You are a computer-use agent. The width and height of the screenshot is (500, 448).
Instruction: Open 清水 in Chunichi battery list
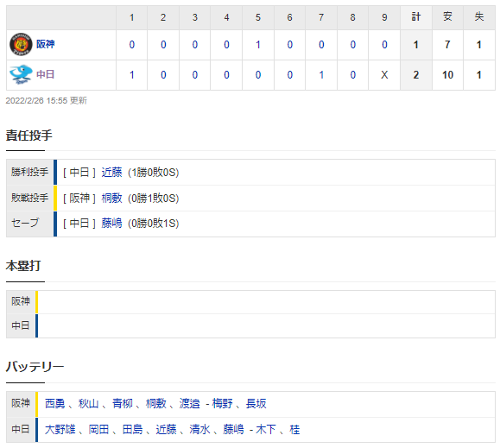(199, 430)
